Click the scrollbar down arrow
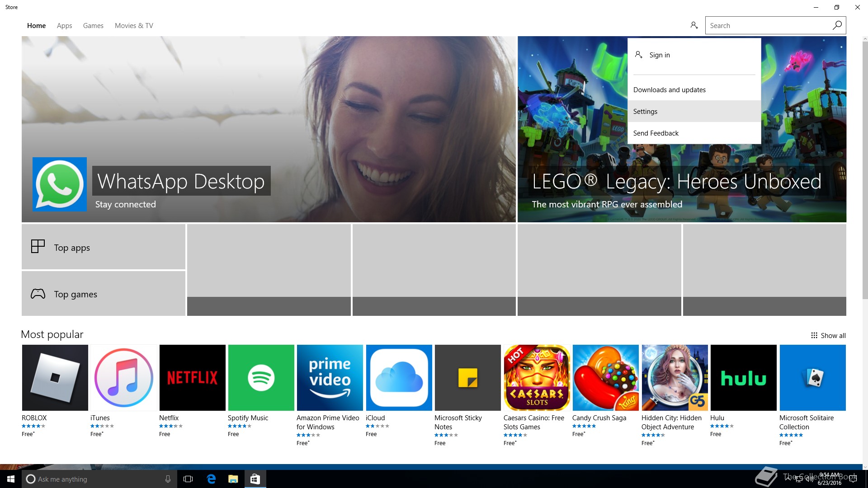 865,467
